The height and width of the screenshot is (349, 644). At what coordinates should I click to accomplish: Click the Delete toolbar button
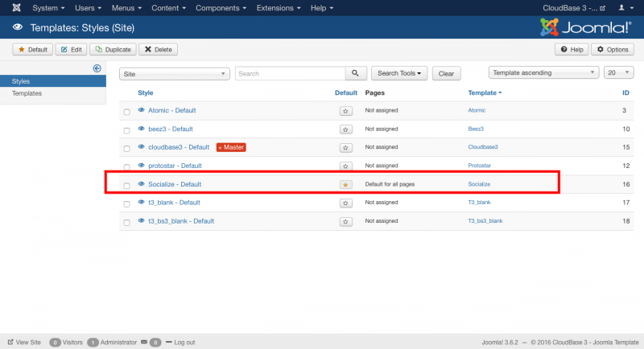pos(158,49)
